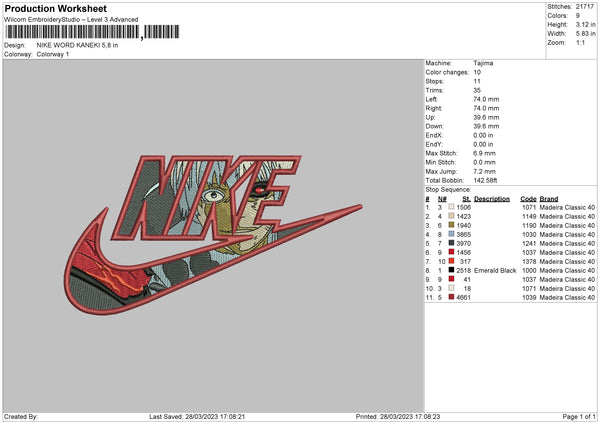This screenshot has width=600, height=424.
Task: Click the Emerald Black description in row 8
Action: 495,271
